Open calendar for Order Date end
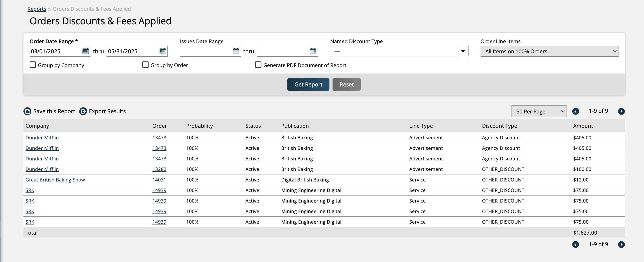The height and width of the screenshot is (262, 644). [x=163, y=51]
